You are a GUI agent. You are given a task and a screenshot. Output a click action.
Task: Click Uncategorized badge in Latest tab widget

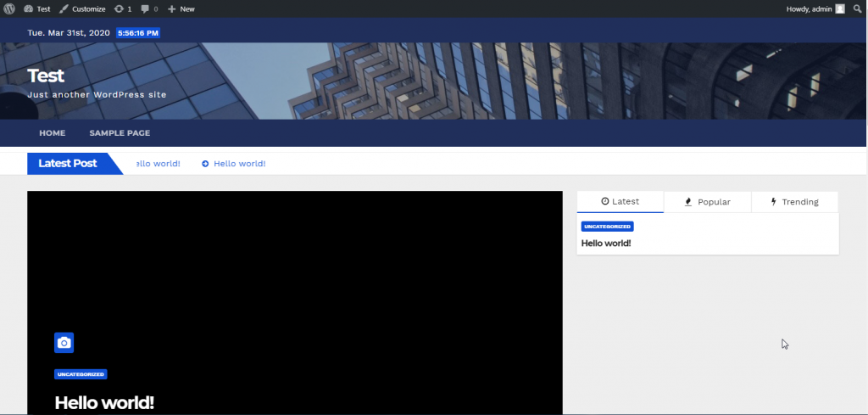(x=607, y=227)
